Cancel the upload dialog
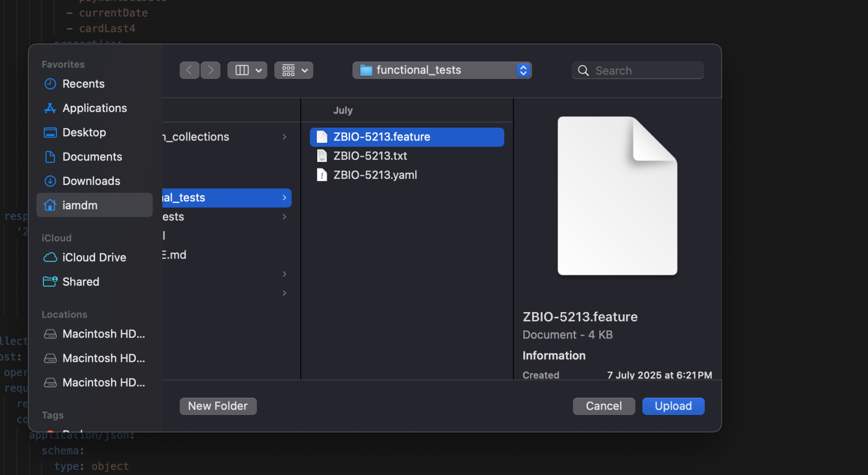Screen dimensions: 868x475 [603, 406]
